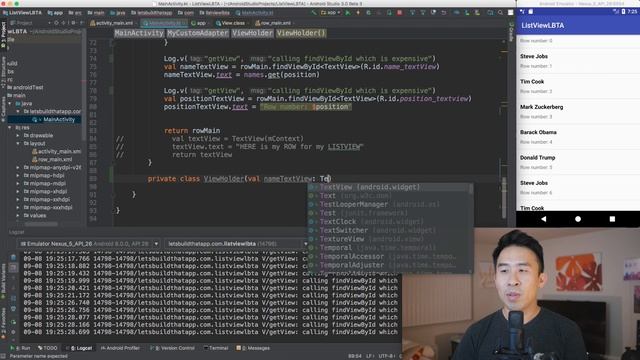The image size is (640, 360).
Task: Tap Tim Cook row number 2 in emulator
Action: point(578,86)
